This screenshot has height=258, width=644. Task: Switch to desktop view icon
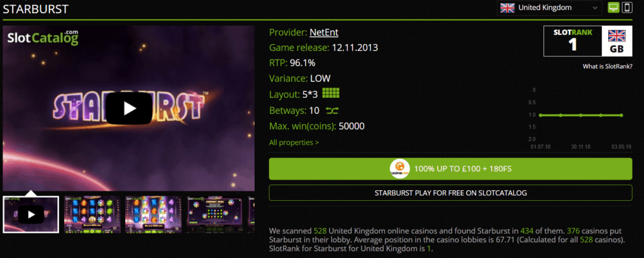pos(614,8)
